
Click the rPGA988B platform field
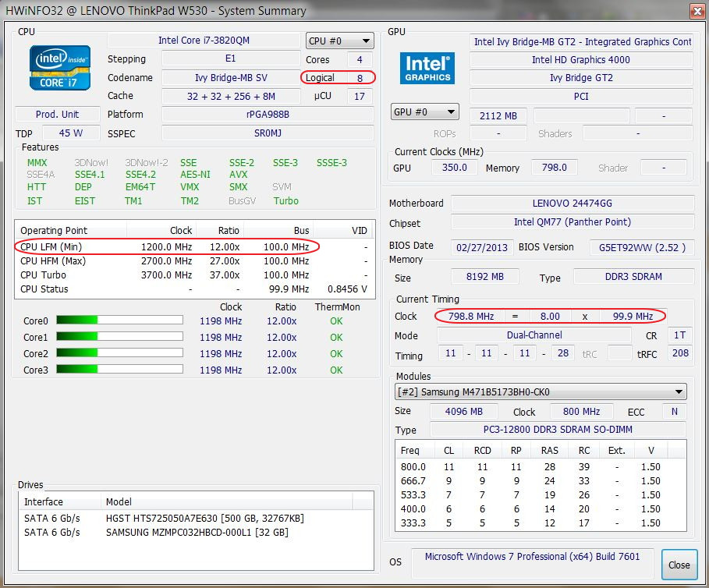pos(268,115)
